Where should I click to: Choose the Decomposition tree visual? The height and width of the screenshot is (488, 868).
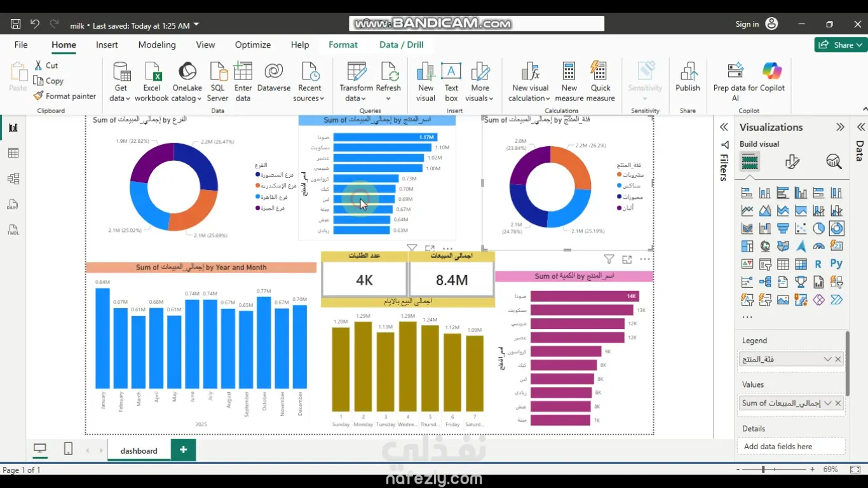click(765, 282)
